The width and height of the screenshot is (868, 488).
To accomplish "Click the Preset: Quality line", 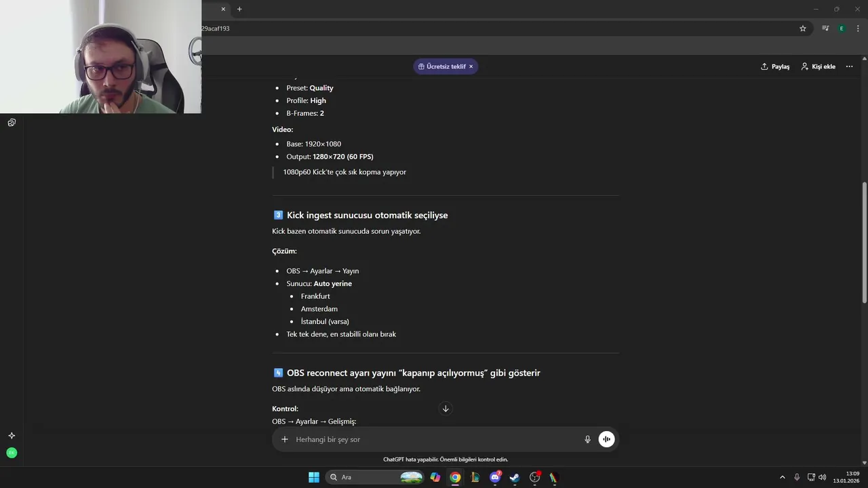I will pyautogui.click(x=309, y=88).
